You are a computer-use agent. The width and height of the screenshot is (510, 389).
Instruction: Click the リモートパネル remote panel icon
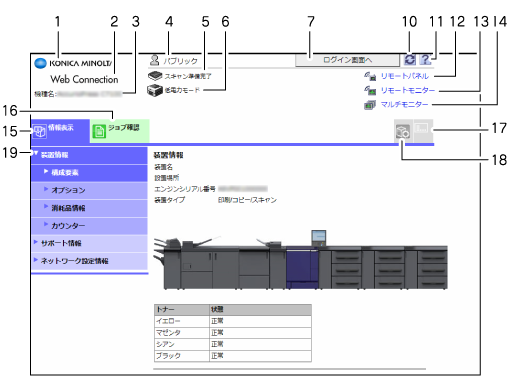pyautogui.click(x=370, y=76)
